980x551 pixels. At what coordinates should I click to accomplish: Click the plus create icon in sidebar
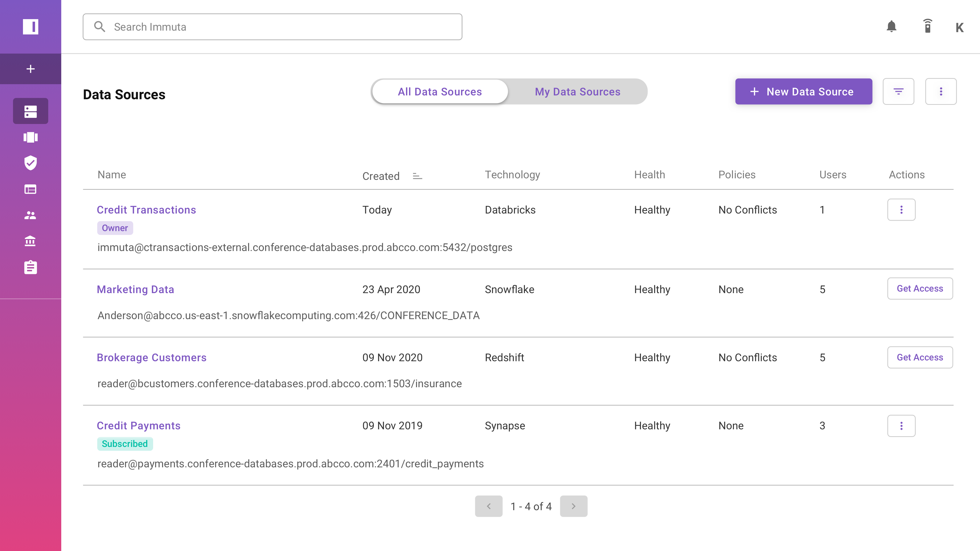point(30,69)
